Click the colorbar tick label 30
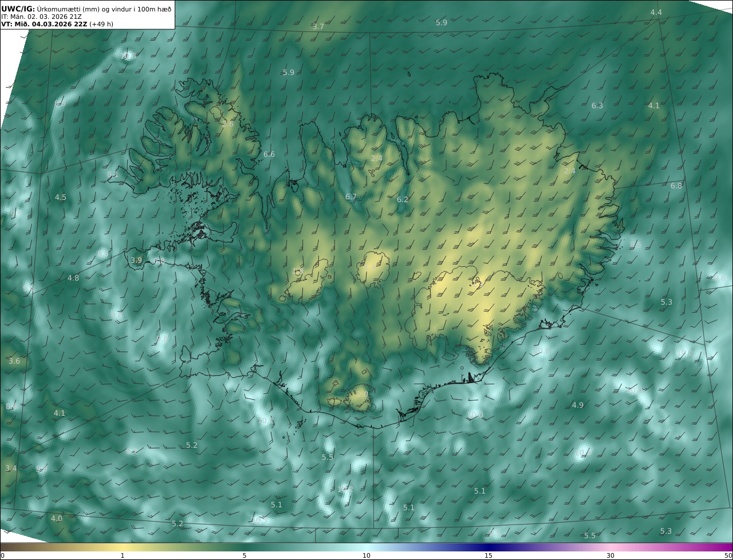The height and width of the screenshot is (560, 733). click(610, 555)
